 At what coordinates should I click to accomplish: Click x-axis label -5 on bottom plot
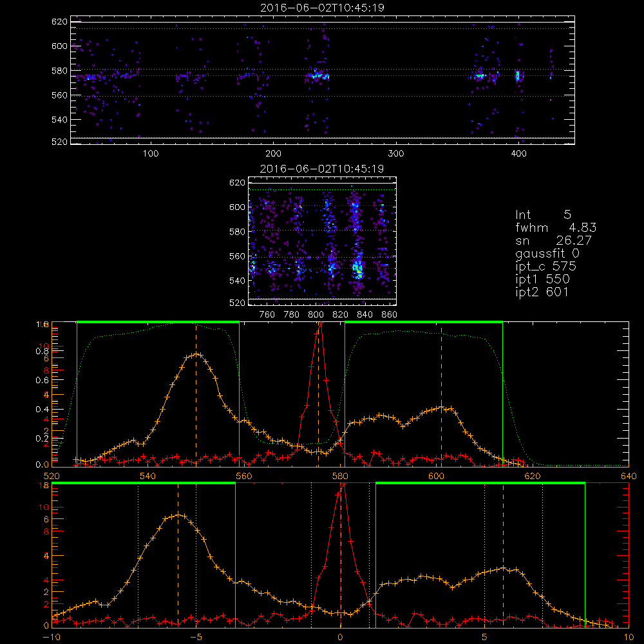pyautogui.click(x=196, y=638)
